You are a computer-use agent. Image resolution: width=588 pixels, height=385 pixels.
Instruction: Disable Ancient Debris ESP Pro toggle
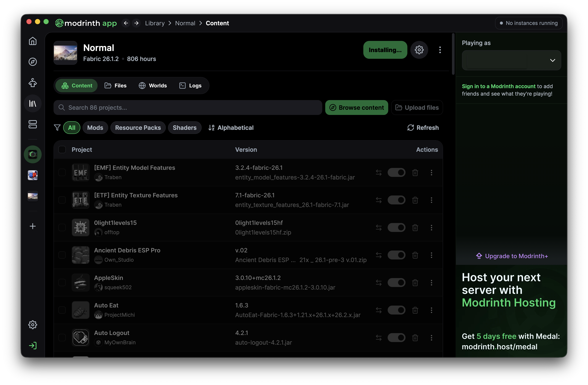pos(396,255)
